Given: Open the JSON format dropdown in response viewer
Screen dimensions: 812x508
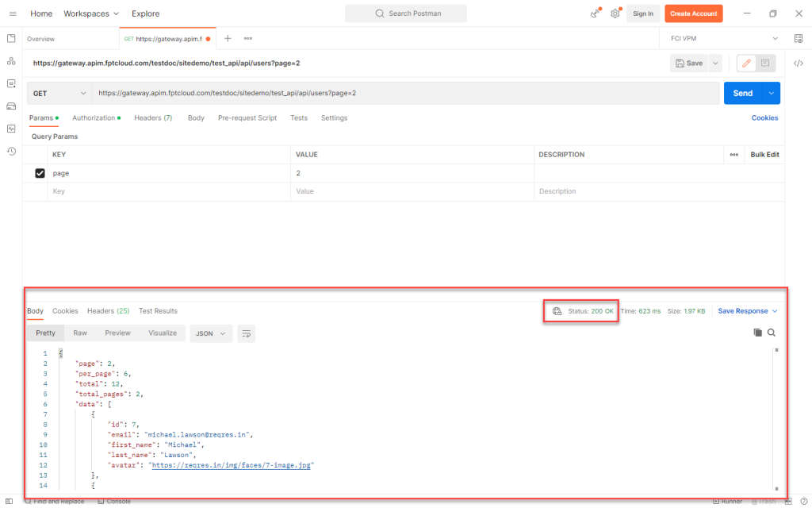Looking at the screenshot, I should pos(210,333).
